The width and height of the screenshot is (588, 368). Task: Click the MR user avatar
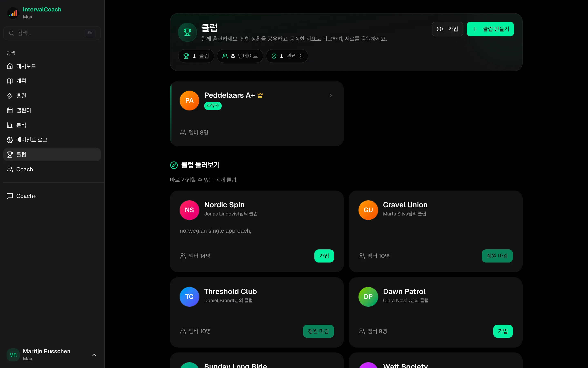[13, 355]
